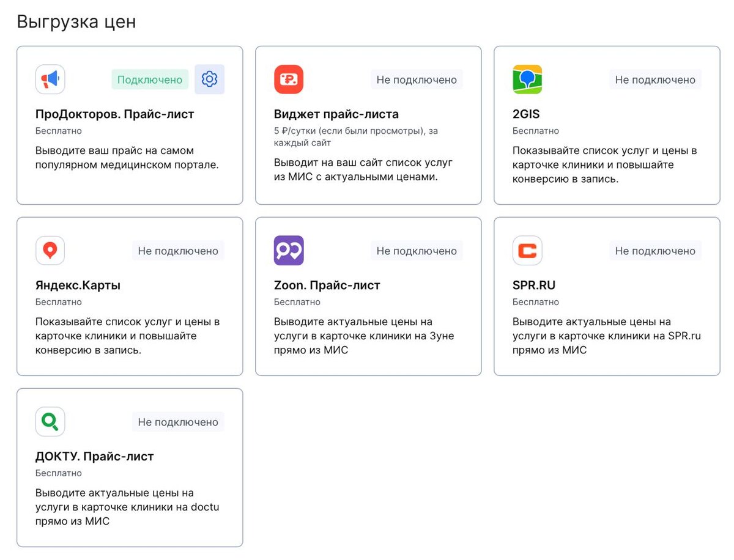Click Не подключено badge on SPR.RU card

(x=655, y=251)
